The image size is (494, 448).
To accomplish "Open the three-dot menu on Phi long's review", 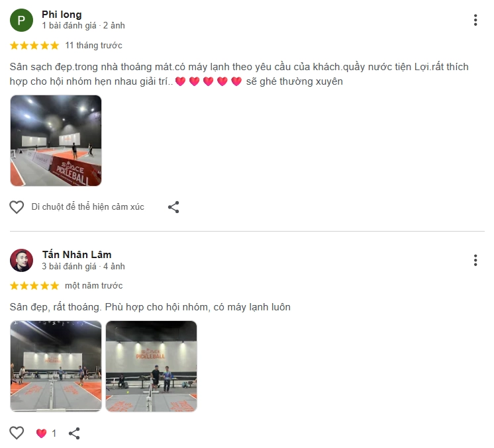I will tap(475, 20).
